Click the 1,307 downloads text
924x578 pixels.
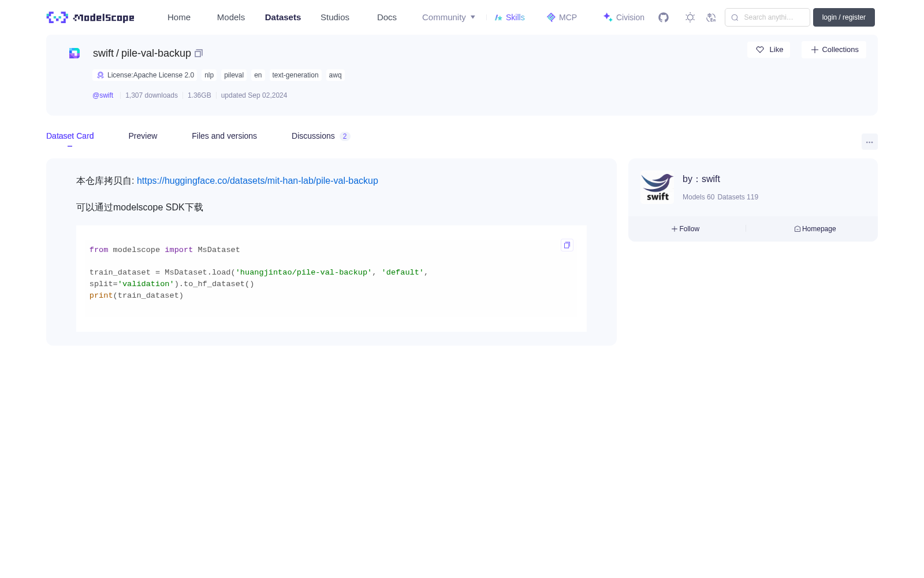[x=151, y=95]
